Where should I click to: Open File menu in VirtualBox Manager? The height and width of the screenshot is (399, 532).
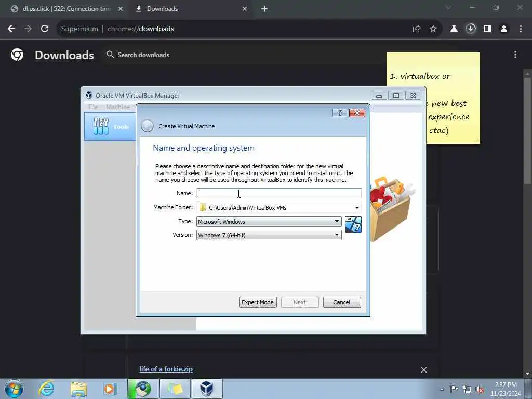point(93,107)
